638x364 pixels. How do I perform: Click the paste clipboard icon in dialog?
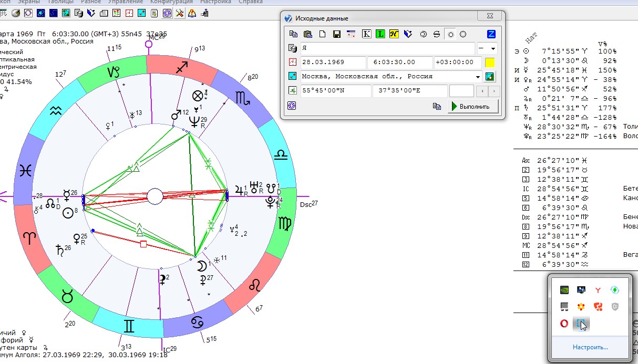pos(307,34)
